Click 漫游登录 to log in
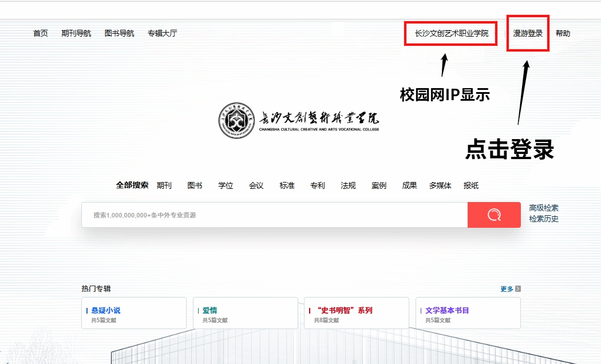 tap(528, 33)
